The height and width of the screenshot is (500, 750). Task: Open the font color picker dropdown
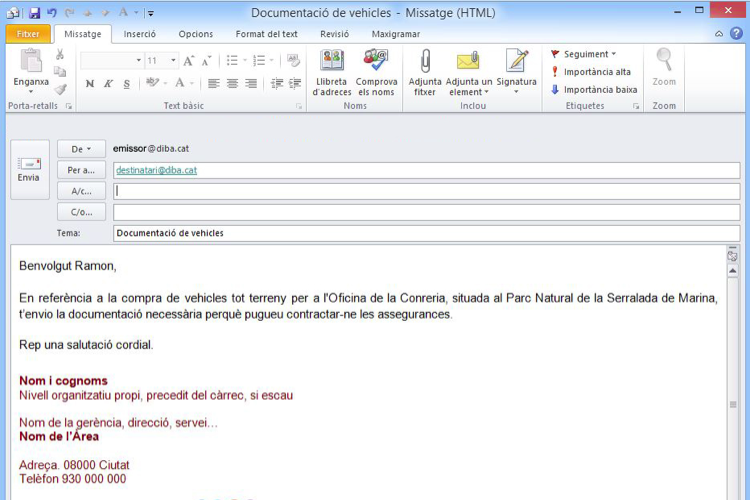pos(193,84)
